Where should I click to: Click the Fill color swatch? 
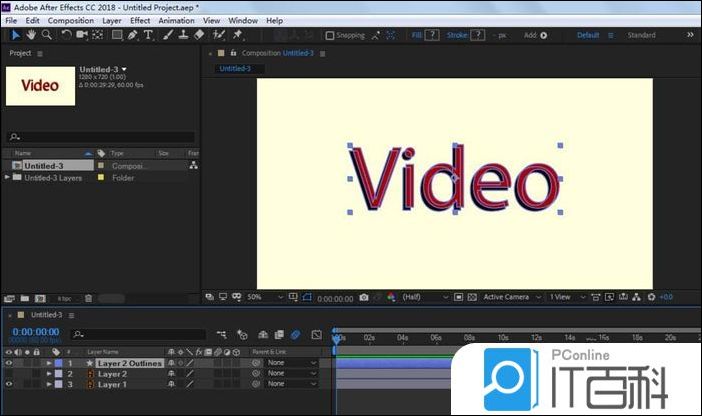(432, 35)
